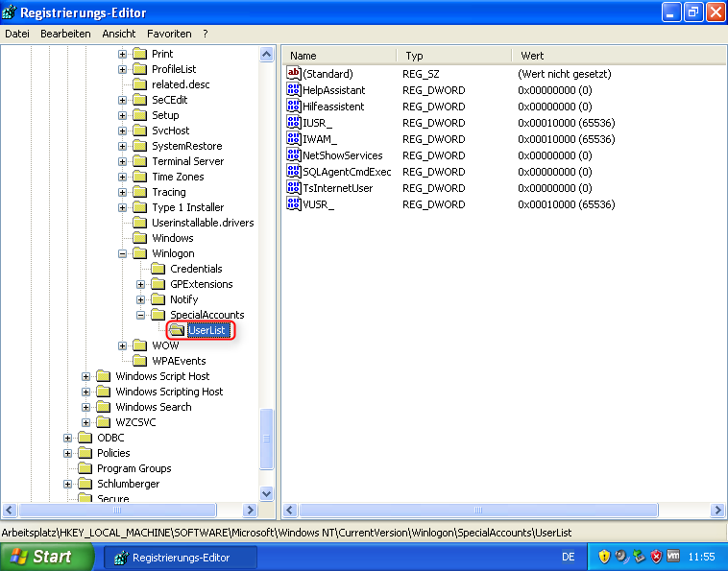Click the Start button
Viewport: 728px width, 571px height.
click(46, 557)
